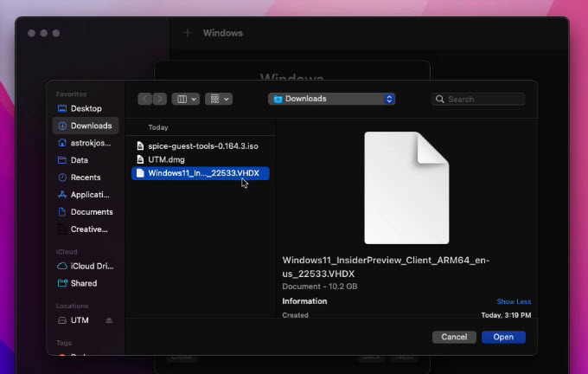The height and width of the screenshot is (374, 588).
Task: Click the UTM drive icon
Action: [x=62, y=320]
